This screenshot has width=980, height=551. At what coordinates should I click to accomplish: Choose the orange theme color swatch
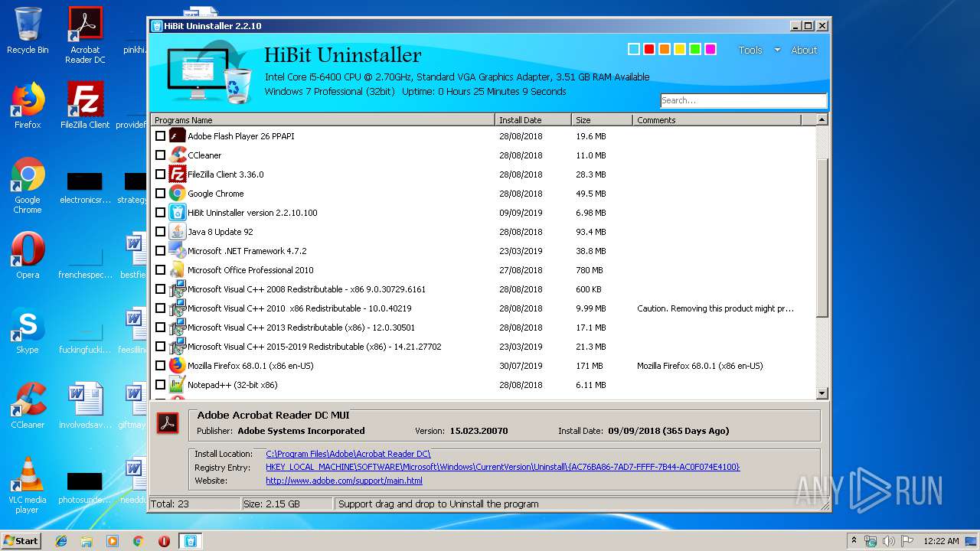(x=665, y=49)
